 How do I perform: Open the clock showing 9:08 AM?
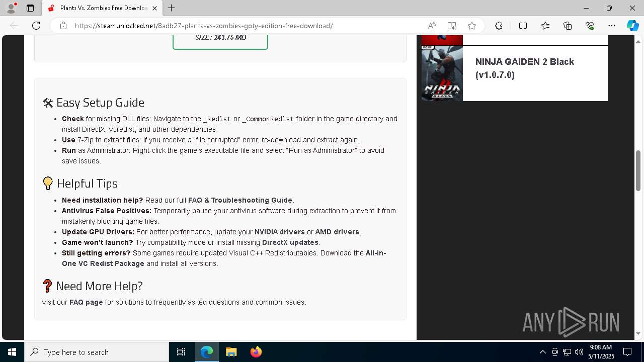pyautogui.click(x=601, y=352)
